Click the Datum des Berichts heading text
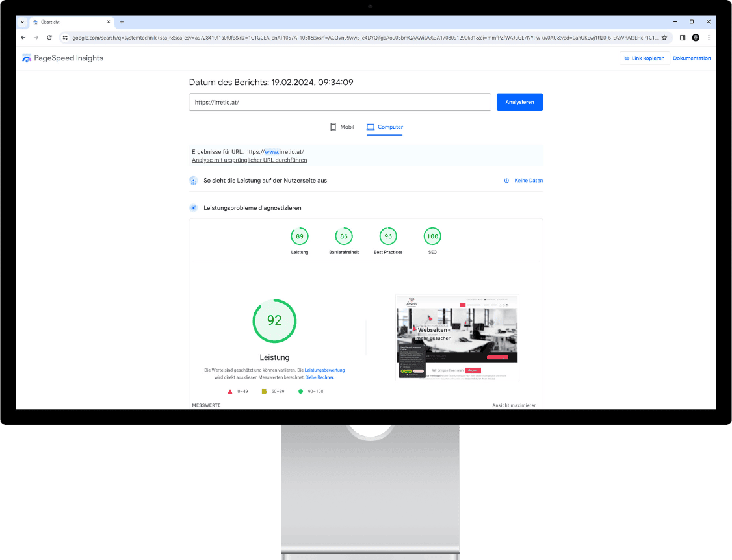732x560 pixels. [271, 82]
